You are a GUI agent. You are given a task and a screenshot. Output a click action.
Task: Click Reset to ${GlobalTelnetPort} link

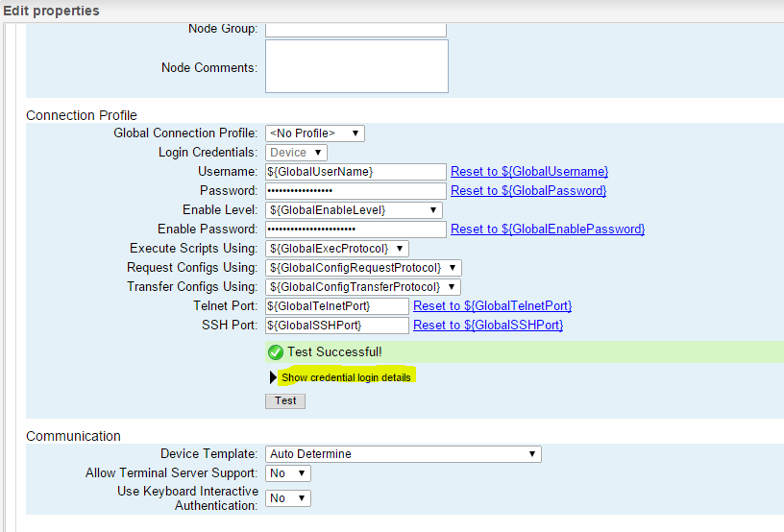pos(493,305)
